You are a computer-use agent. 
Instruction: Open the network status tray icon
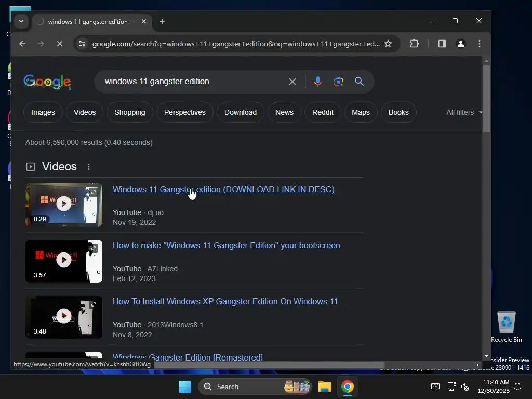451,387
